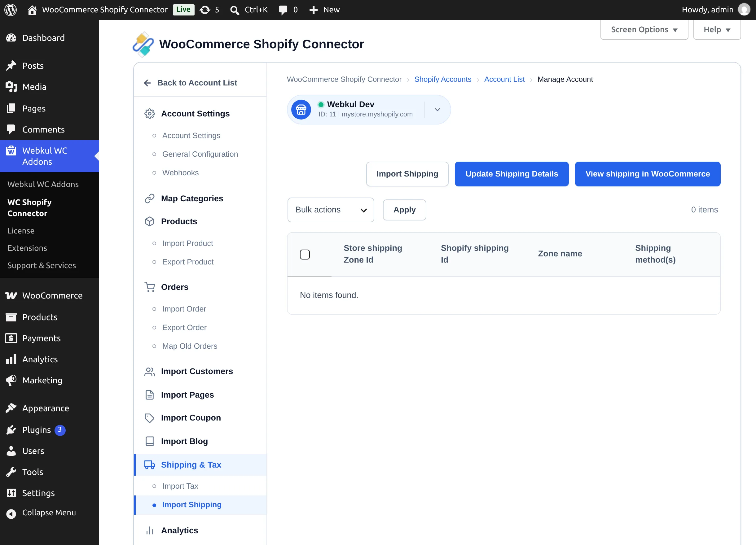Open the comments bubble icon in admin bar
756x545 pixels.
(283, 10)
